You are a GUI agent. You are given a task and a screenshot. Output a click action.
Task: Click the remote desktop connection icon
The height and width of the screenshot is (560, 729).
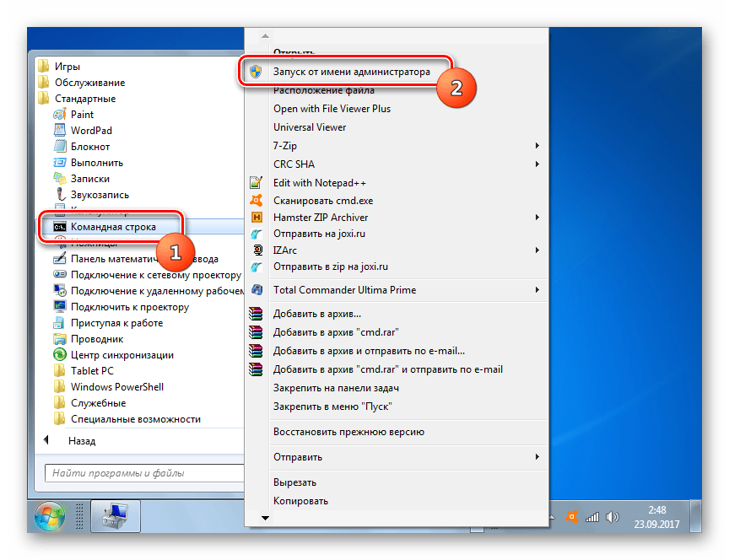coord(60,291)
